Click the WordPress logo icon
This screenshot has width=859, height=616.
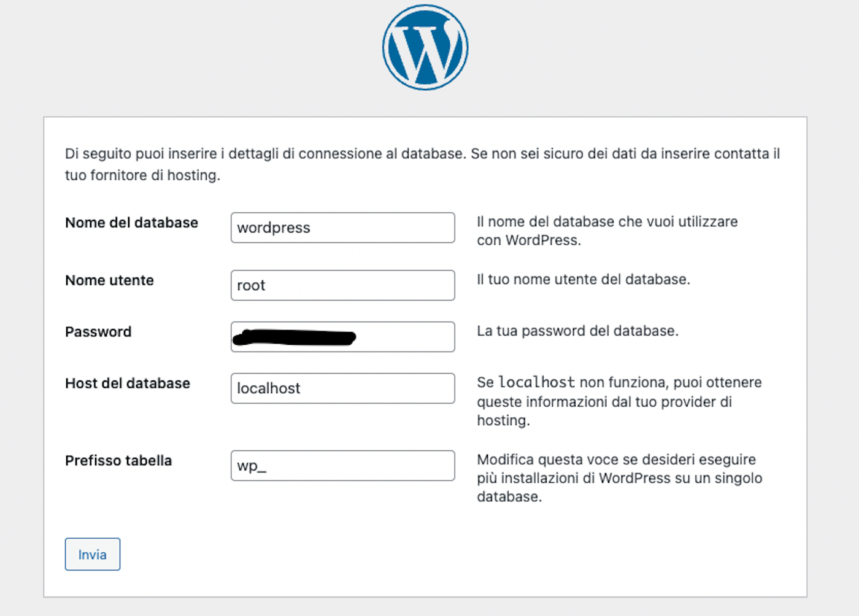(425, 47)
